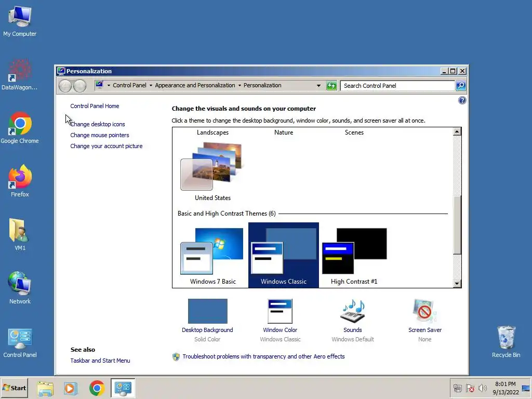This screenshot has width=532, height=399.
Task: Click the Show desktop button in tray
Action: click(526, 388)
